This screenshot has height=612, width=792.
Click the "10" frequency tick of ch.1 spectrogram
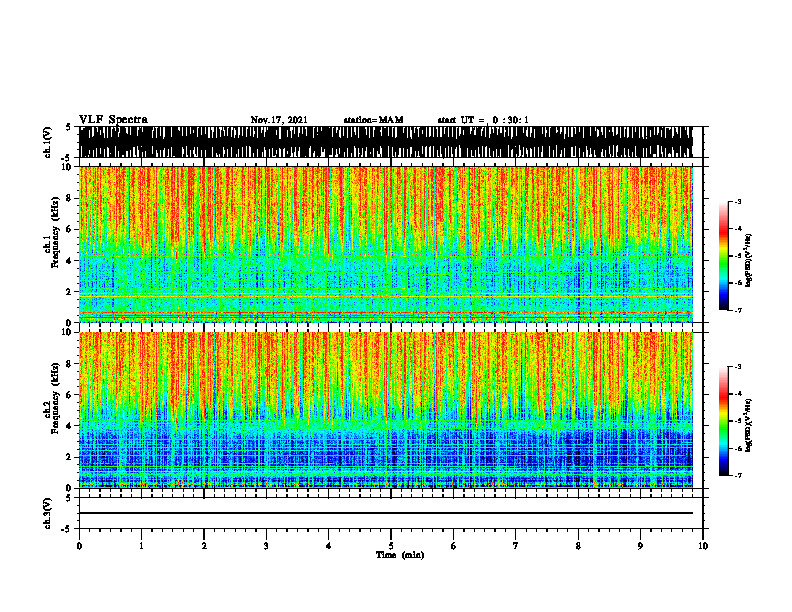68,167
